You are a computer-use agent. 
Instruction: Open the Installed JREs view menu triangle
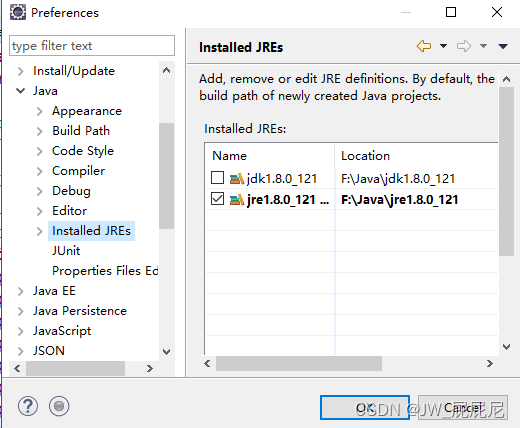pyautogui.click(x=503, y=46)
